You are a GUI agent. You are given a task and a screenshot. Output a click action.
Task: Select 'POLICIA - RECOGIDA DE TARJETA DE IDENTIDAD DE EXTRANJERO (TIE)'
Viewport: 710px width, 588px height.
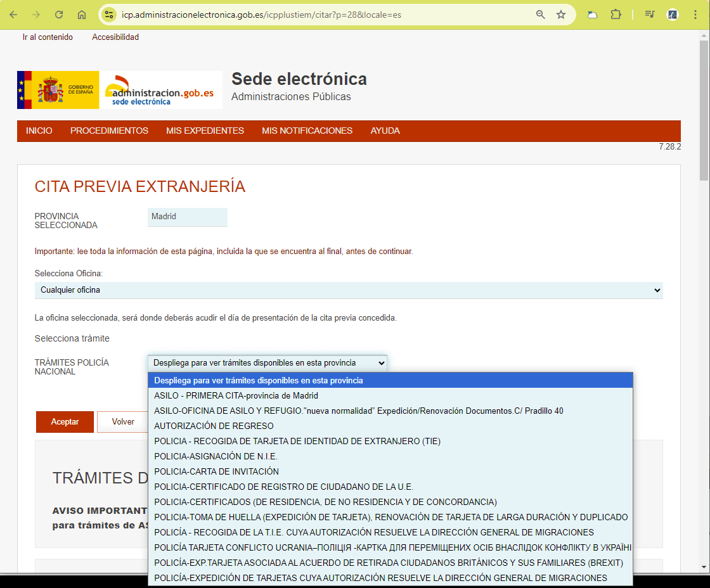click(390, 442)
